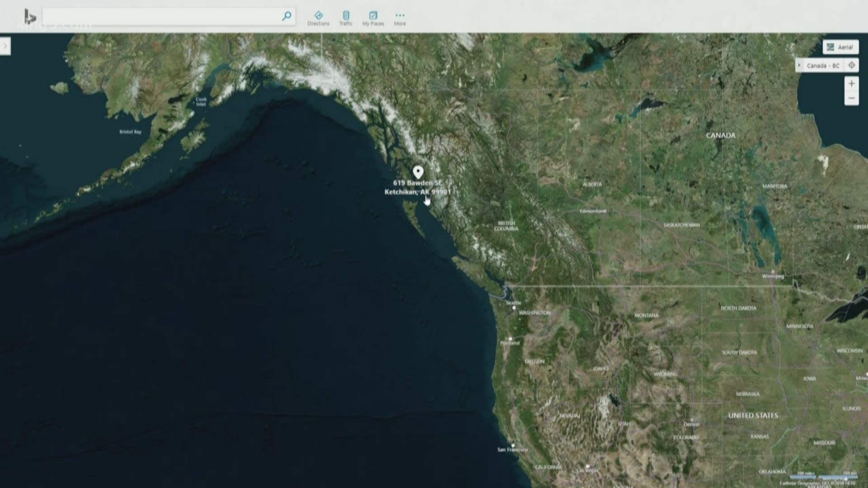Image resolution: width=868 pixels, height=488 pixels.
Task: Click the ALBERTA province label
Action: coord(592,184)
